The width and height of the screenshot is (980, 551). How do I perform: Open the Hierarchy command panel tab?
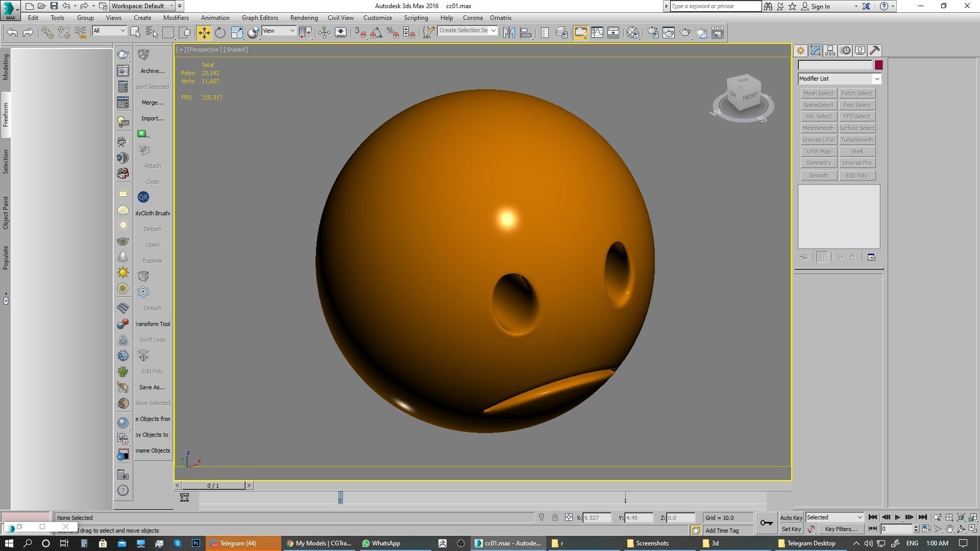[x=830, y=51]
